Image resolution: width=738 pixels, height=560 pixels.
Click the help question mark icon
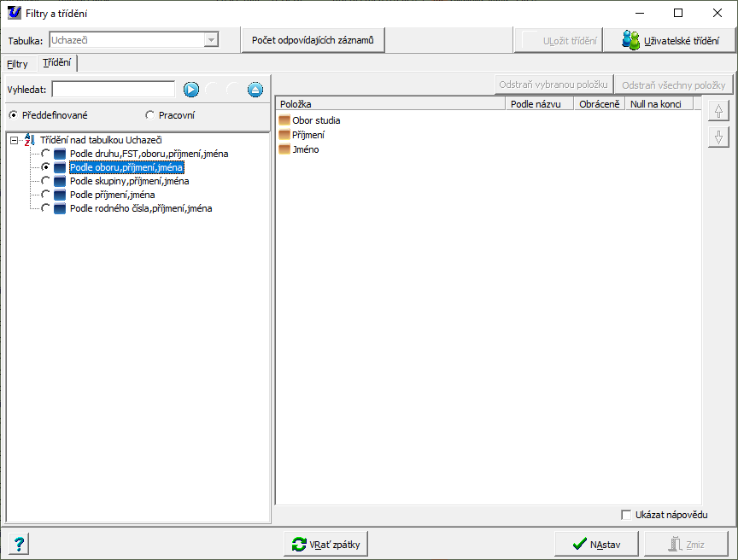[x=20, y=544]
